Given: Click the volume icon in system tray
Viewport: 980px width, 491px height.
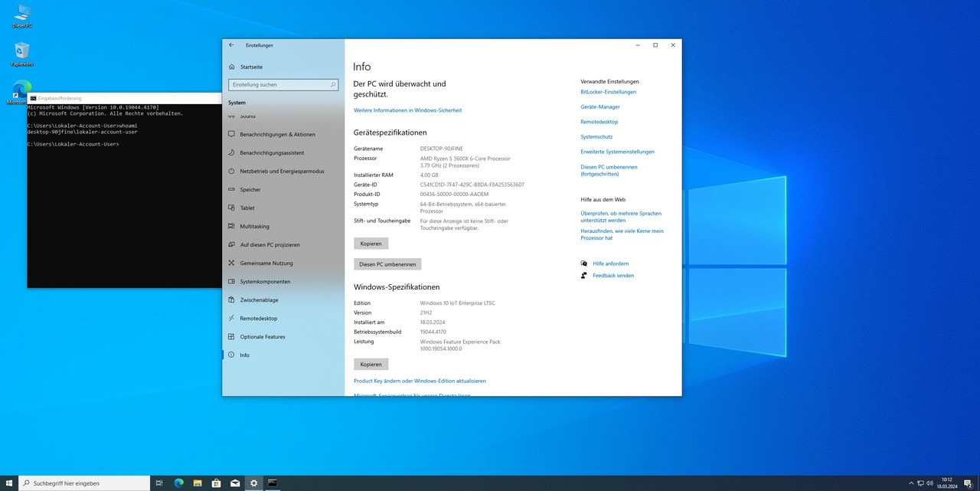Looking at the screenshot, I should [x=929, y=483].
